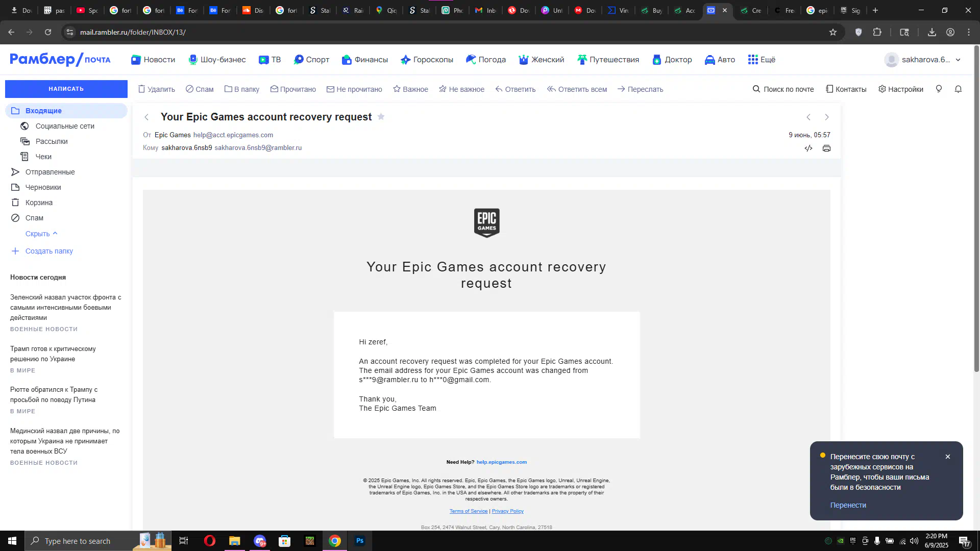The width and height of the screenshot is (980, 551).
Task: Open the Женский section
Action: pyautogui.click(x=542, y=60)
